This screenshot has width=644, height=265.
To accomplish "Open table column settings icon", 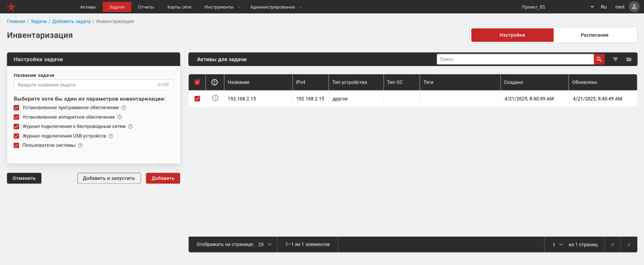I will [629, 59].
